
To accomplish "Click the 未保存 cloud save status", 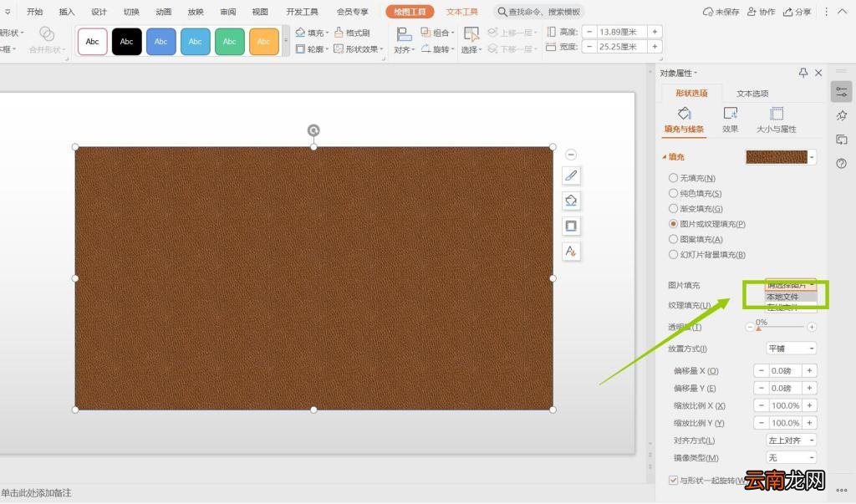I will 721,12.
